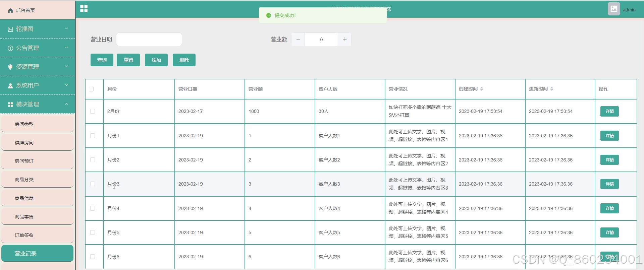Image resolution: width=644 pixels, height=270 pixels.
Task: Click the info icon next to 公告管理
Action: click(x=10, y=48)
